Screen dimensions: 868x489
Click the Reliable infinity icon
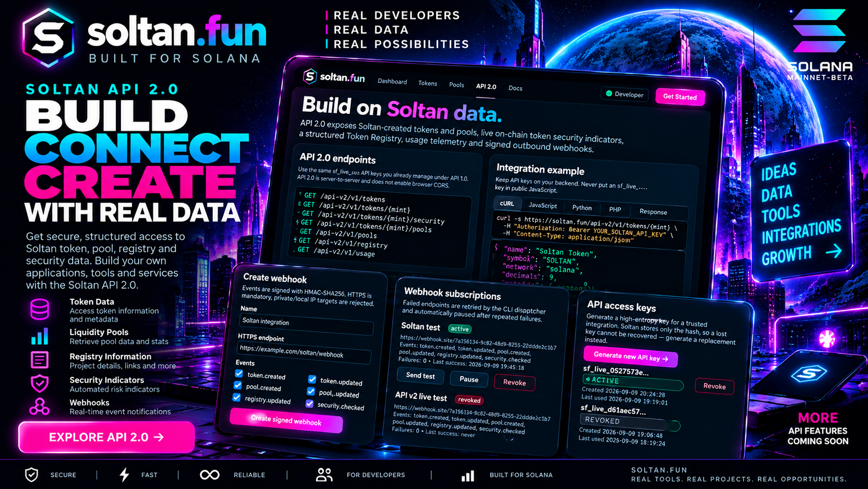click(210, 475)
